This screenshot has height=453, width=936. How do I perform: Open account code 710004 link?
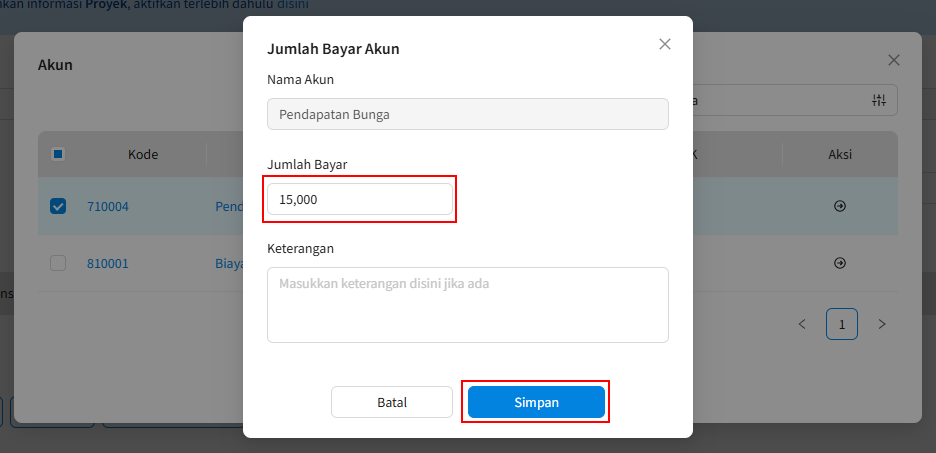[x=108, y=206]
